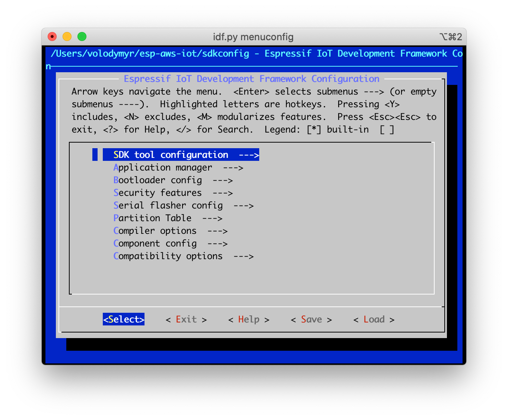This screenshot has width=508, height=420.
Task: Select Compatibility options entry
Action: [168, 256]
